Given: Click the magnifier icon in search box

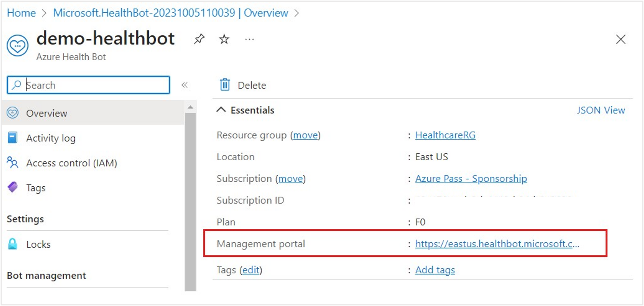Looking at the screenshot, I should coord(16,85).
